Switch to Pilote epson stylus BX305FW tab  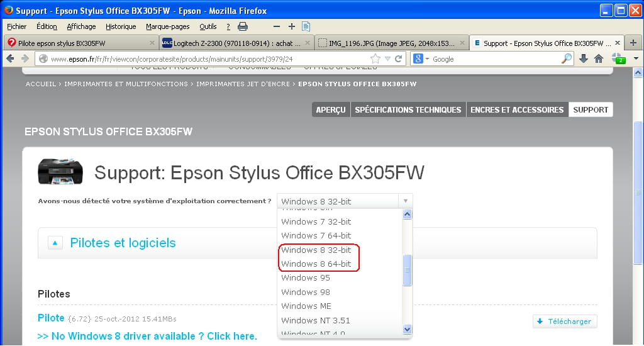coord(81,43)
